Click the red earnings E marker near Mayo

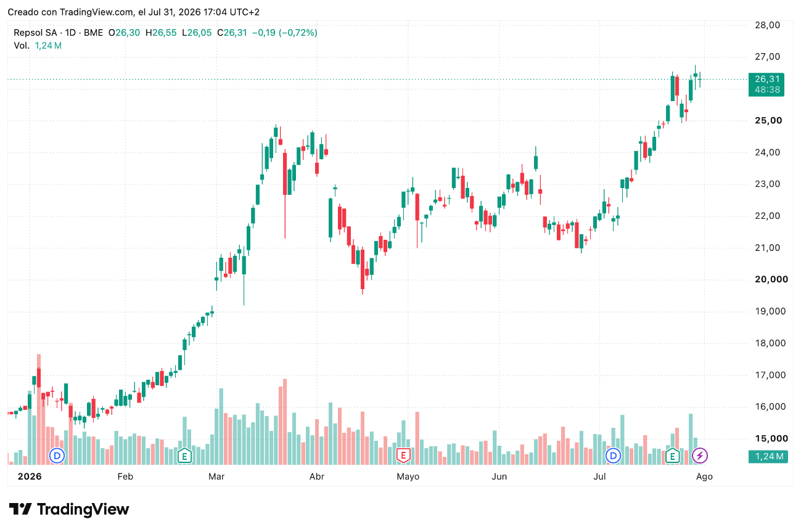(403, 456)
